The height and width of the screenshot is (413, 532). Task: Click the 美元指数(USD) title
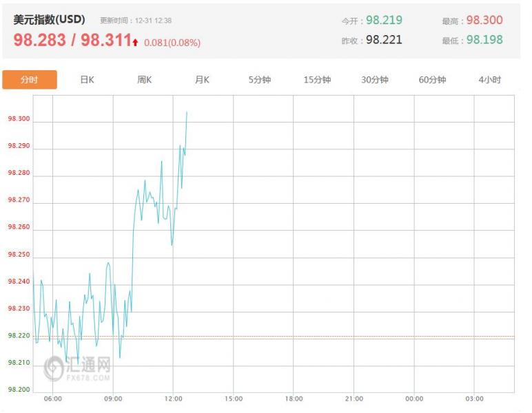(x=49, y=20)
